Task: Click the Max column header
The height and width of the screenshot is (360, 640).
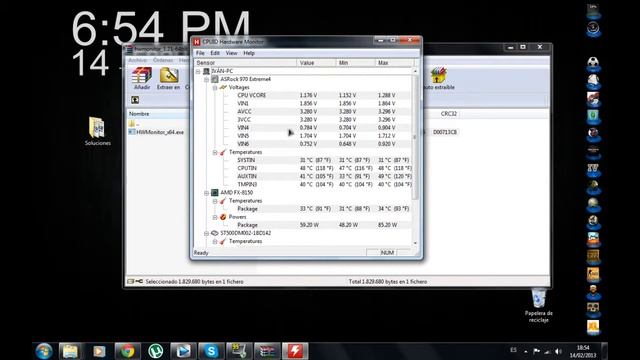Action: 394,63
